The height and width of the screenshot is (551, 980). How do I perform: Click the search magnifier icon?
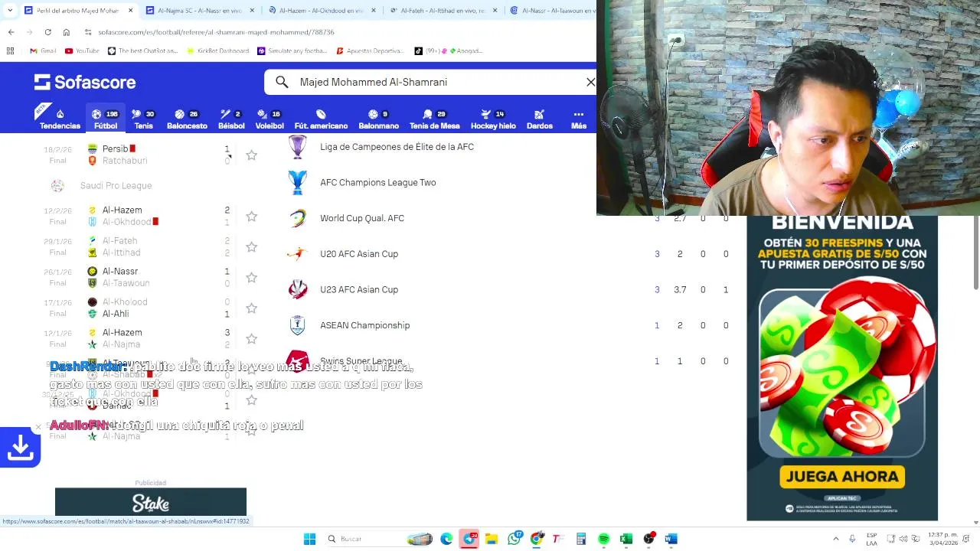click(282, 82)
